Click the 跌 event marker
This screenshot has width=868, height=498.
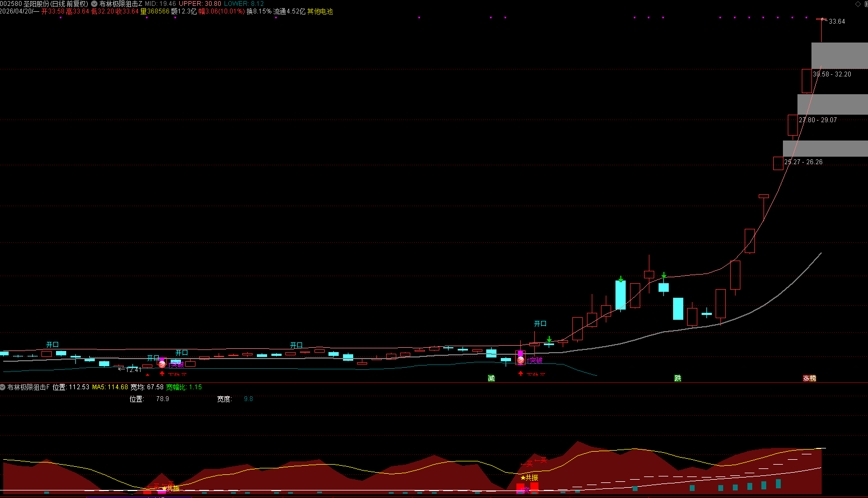coord(677,378)
